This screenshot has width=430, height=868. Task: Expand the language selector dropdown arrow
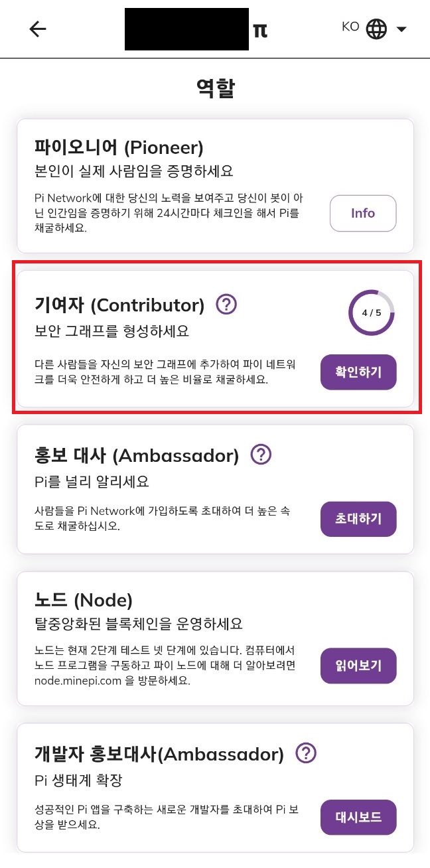[x=401, y=30]
